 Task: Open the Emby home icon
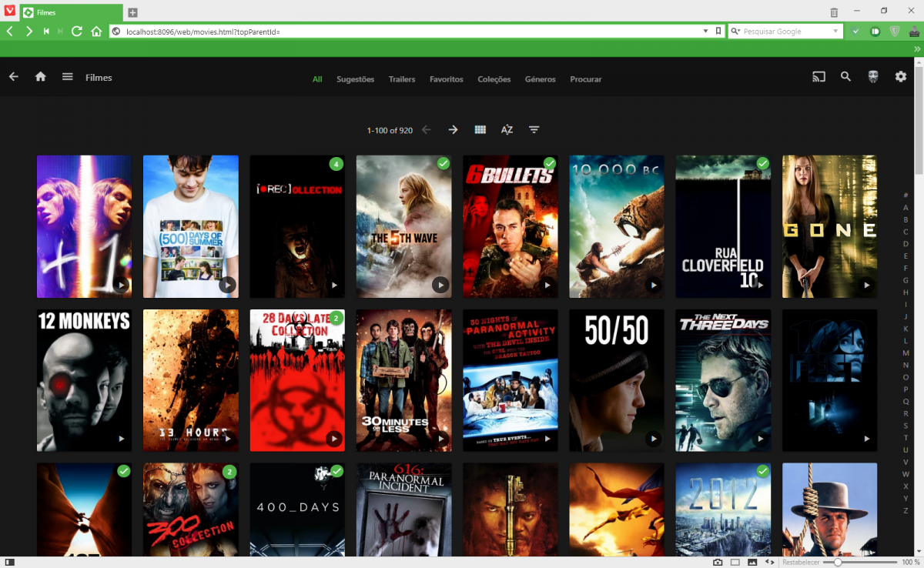pos(41,77)
